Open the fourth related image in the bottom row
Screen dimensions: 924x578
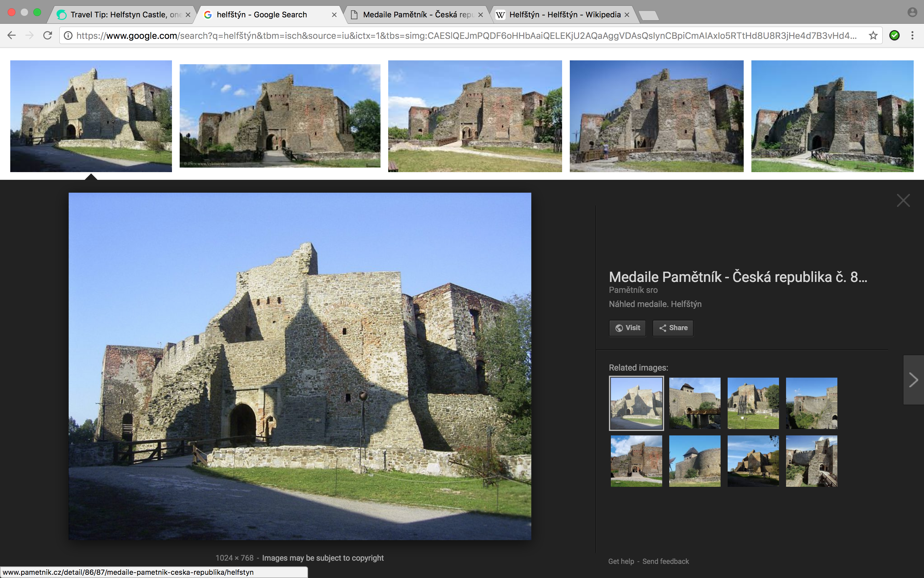click(811, 461)
